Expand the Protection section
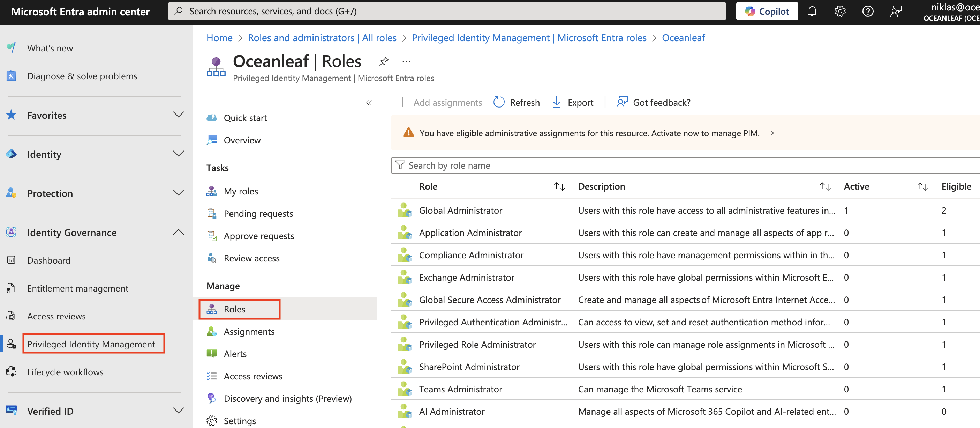The image size is (980, 428). [179, 193]
